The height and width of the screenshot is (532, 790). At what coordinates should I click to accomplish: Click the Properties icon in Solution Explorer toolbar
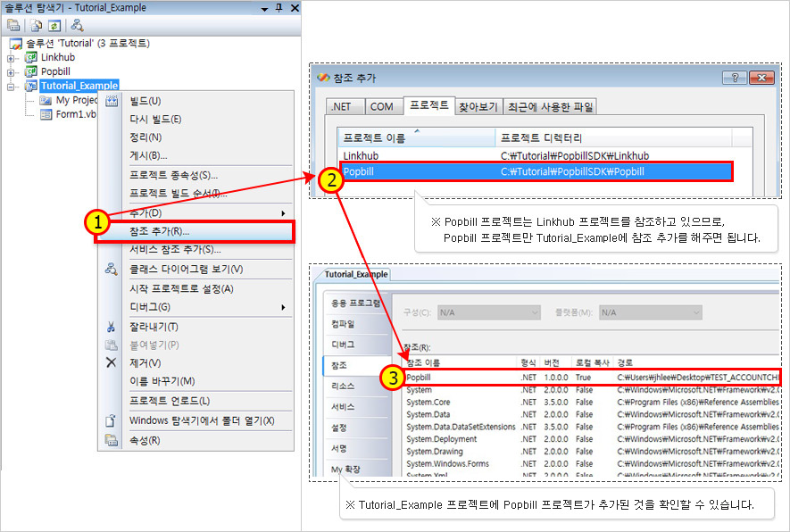pos(13,25)
